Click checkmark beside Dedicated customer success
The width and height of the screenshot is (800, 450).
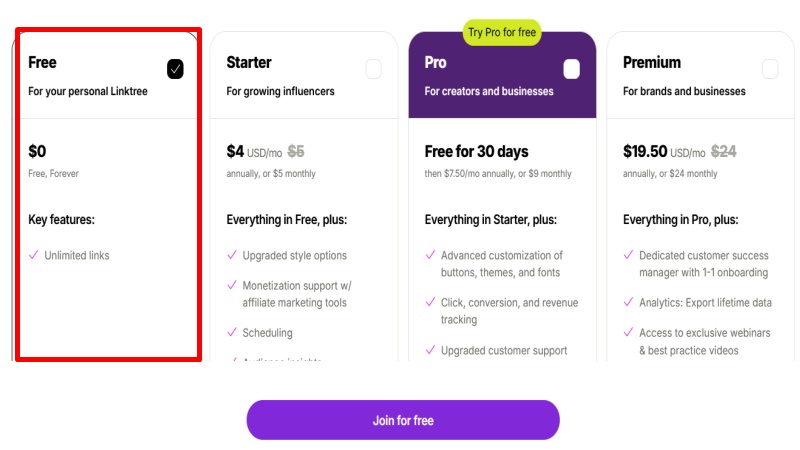point(628,256)
